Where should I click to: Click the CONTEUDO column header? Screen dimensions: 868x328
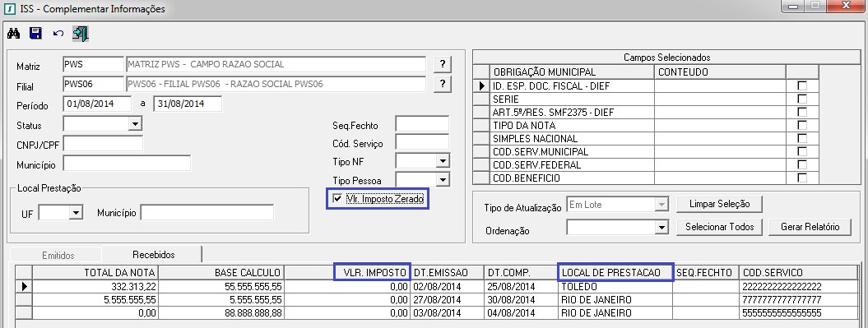click(720, 72)
